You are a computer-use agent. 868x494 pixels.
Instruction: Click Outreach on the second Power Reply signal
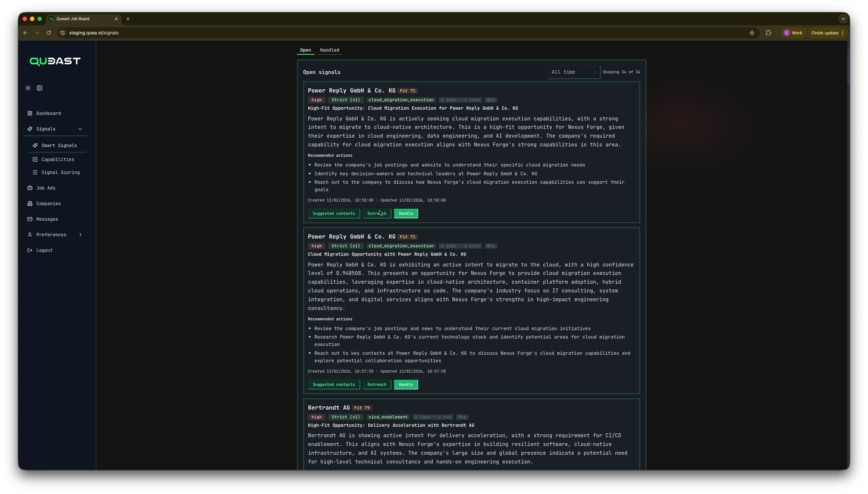click(377, 384)
